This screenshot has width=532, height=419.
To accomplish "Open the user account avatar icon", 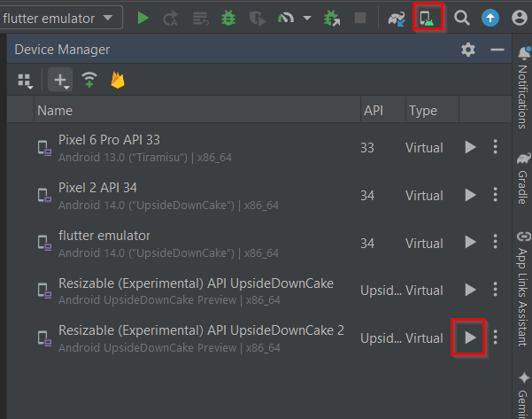I will 519,18.
